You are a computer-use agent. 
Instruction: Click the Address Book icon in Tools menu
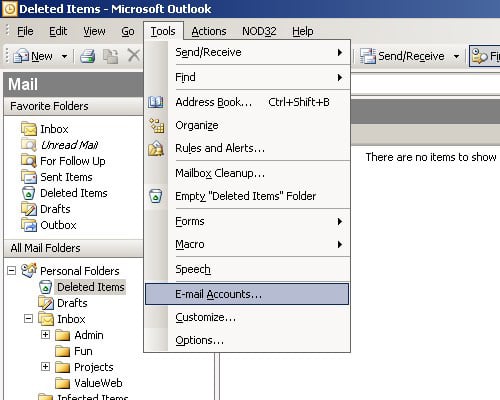[156, 102]
